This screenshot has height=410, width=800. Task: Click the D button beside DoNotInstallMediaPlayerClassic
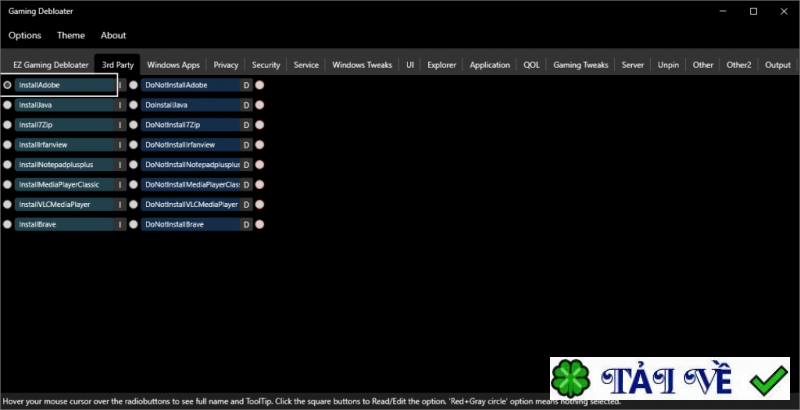coord(246,185)
